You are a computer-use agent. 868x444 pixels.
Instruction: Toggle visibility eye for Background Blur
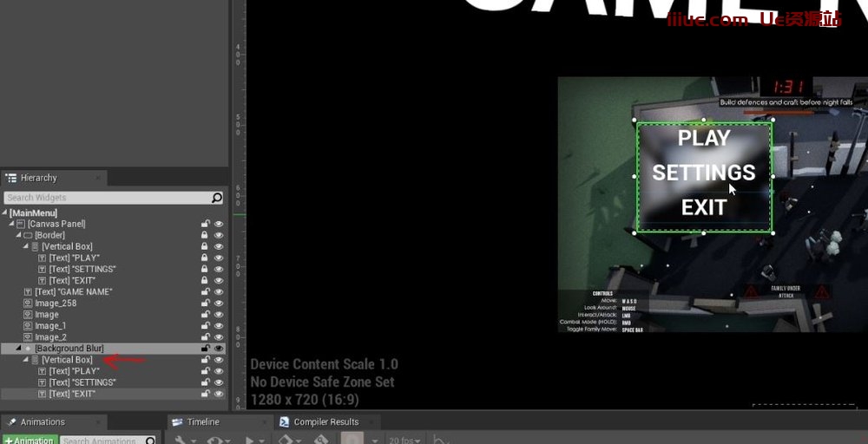point(219,349)
